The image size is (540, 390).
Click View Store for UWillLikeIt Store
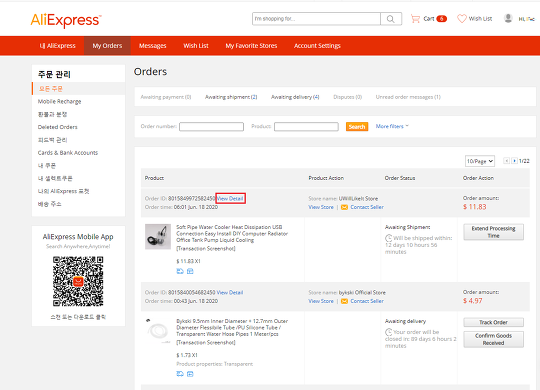pos(321,207)
